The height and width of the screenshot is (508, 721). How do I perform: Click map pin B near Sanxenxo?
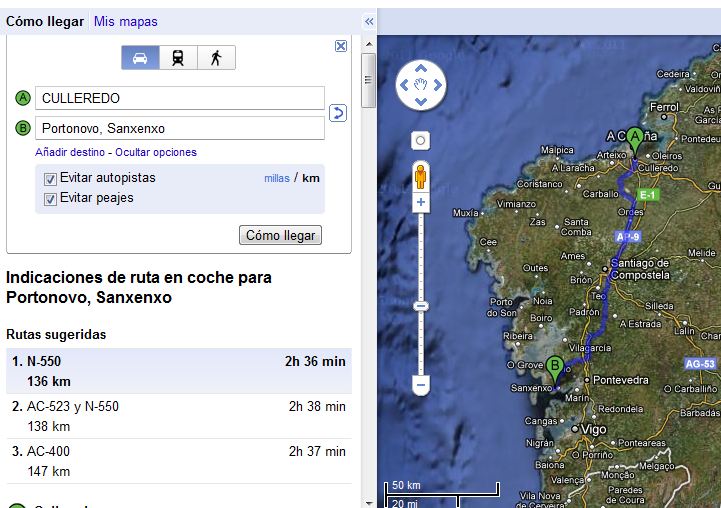click(555, 369)
